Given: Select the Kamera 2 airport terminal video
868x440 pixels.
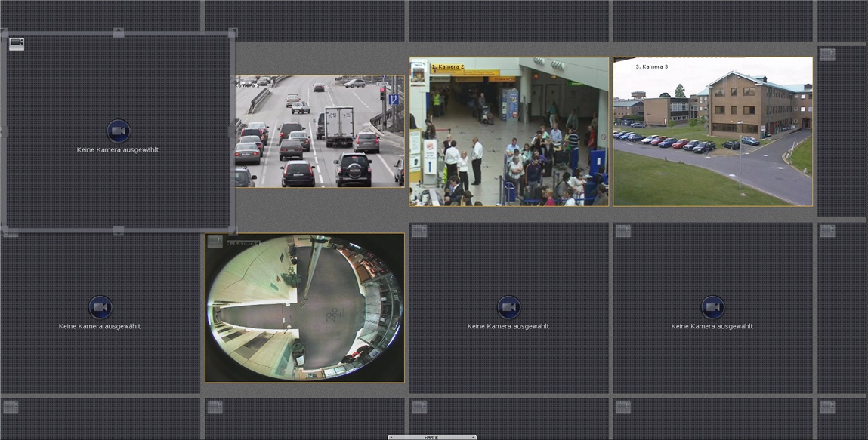Looking at the screenshot, I should click(x=508, y=131).
